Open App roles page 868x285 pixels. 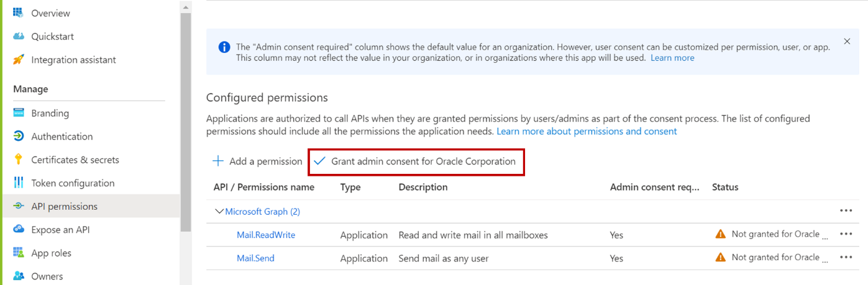pos(52,253)
